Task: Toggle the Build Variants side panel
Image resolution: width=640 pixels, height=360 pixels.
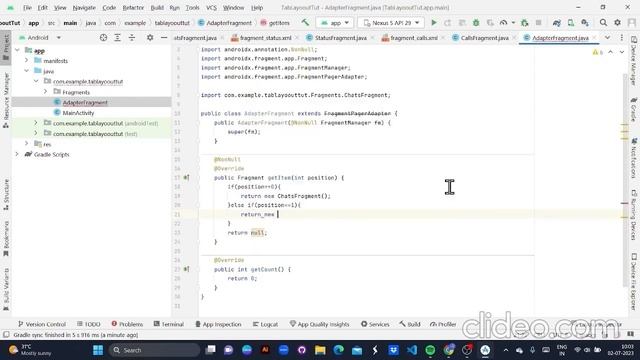Action: [6, 289]
